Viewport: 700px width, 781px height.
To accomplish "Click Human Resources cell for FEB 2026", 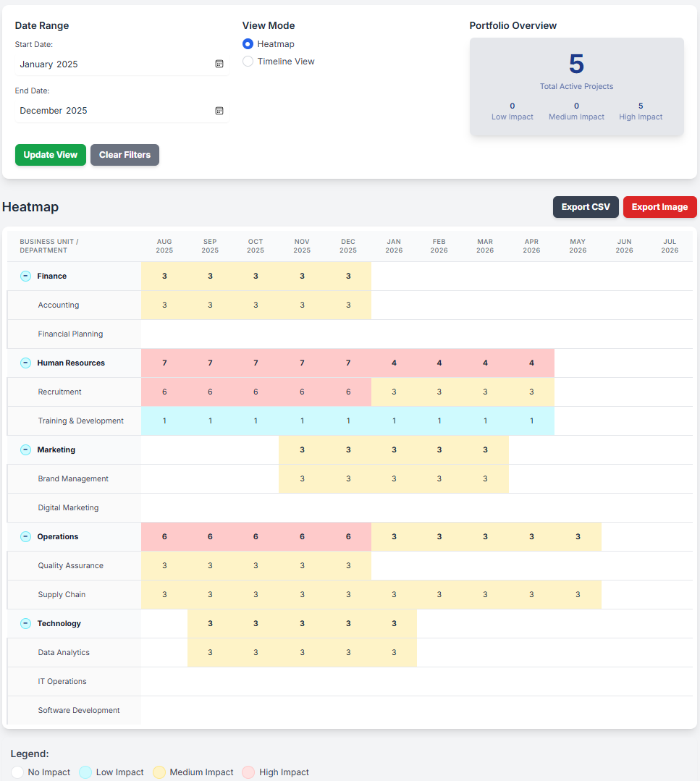I will click(439, 363).
